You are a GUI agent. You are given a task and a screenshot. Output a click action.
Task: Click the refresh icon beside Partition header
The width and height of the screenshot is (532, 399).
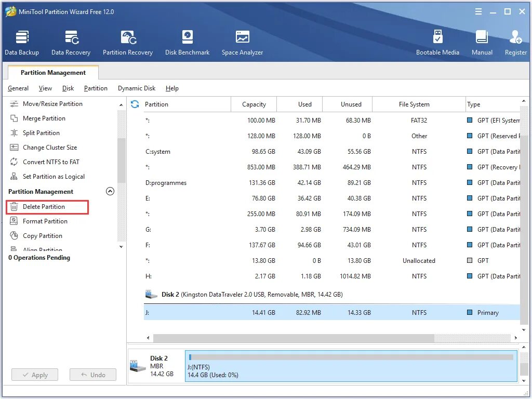point(135,104)
